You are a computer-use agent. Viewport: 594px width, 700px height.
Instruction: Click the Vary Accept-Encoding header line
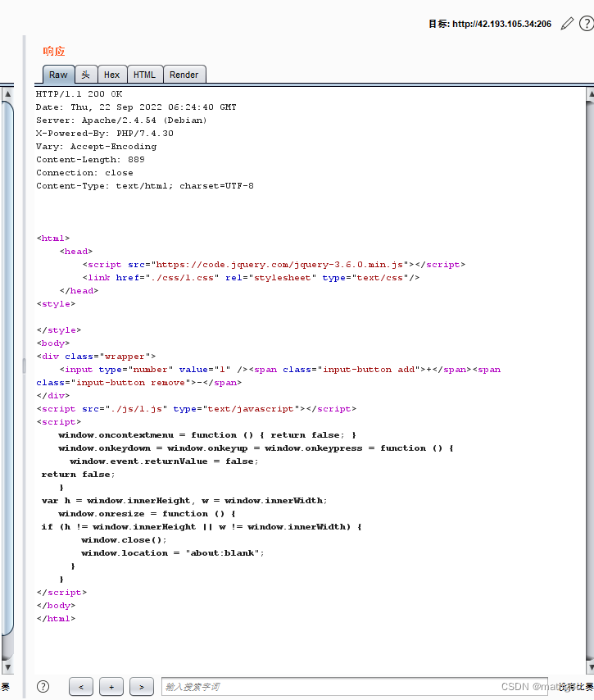[97, 147]
